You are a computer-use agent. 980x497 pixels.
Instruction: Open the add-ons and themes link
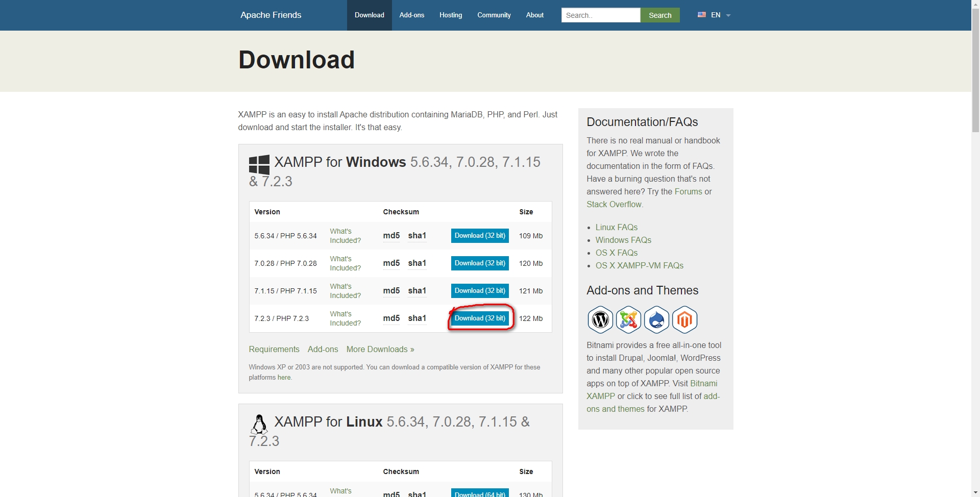[653, 403]
